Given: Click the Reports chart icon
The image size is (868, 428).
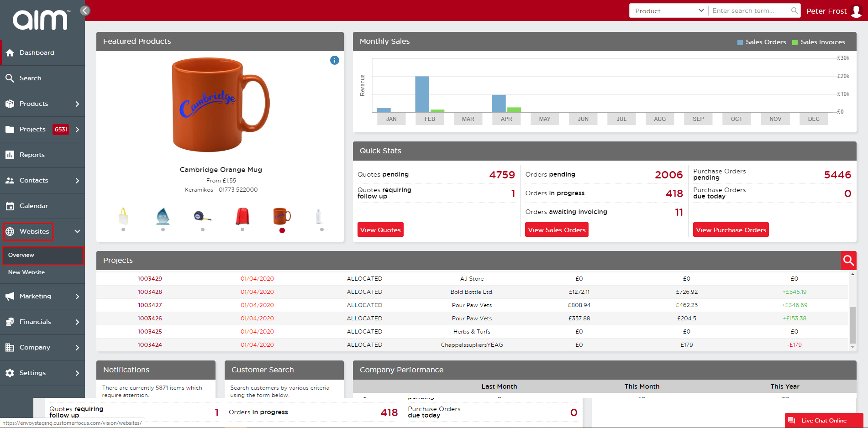Looking at the screenshot, I should (x=10, y=155).
